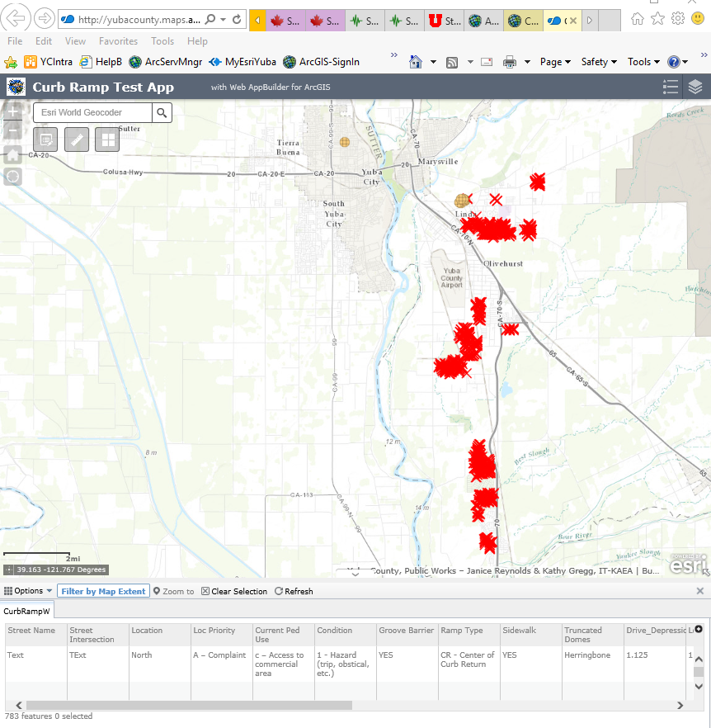711x728 pixels.
Task: Open the Tools menu in menu bar
Action: coord(162,41)
